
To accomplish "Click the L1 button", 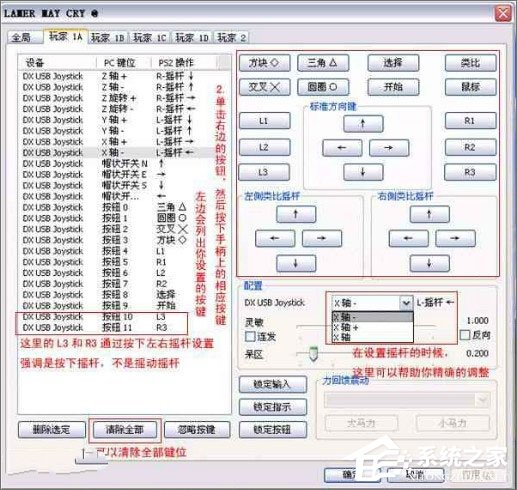I will [x=265, y=121].
